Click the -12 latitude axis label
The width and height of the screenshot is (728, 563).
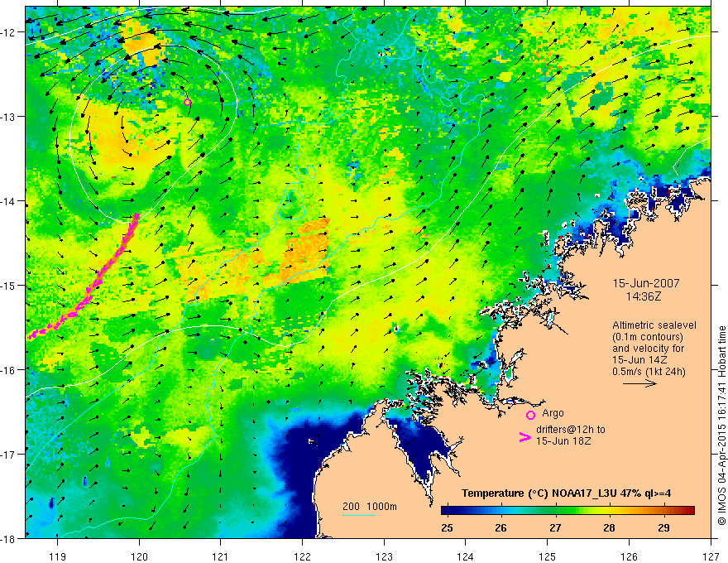click(8, 32)
